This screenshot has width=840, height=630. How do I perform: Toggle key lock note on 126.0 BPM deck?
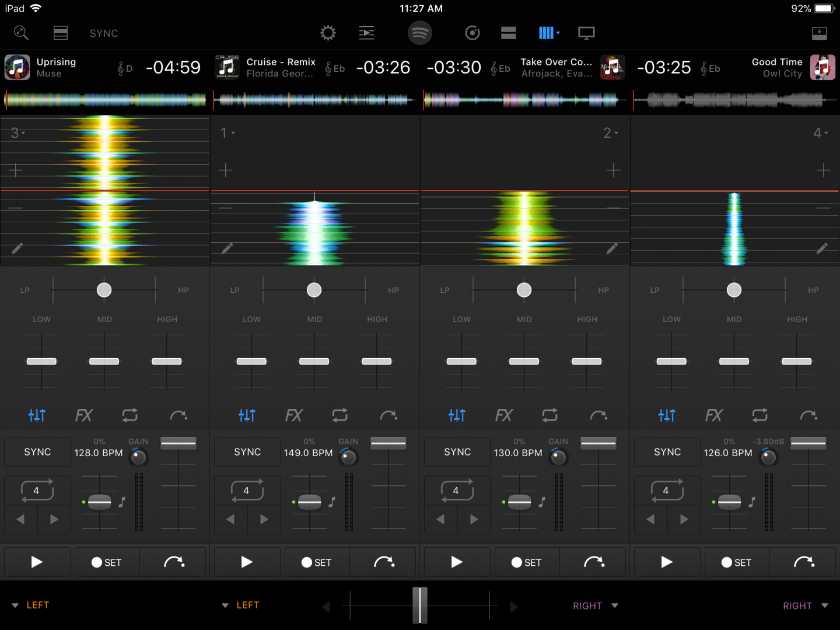(752, 502)
